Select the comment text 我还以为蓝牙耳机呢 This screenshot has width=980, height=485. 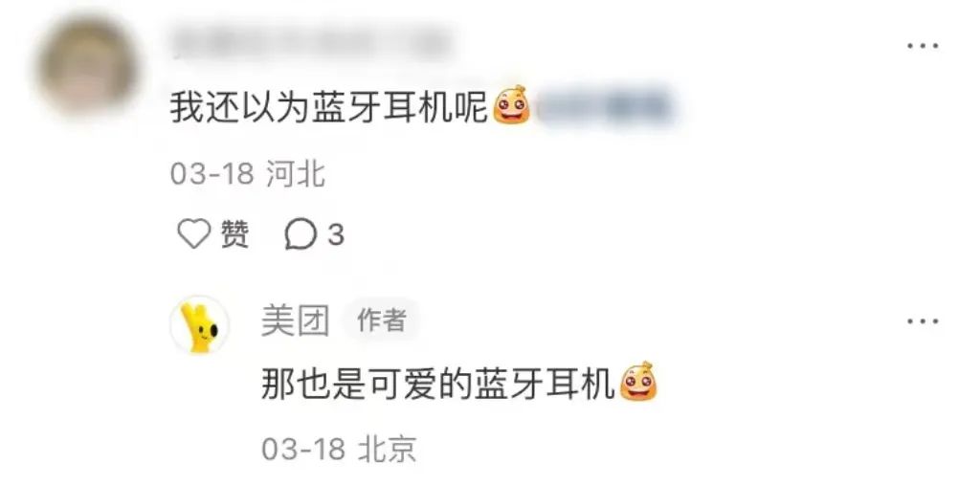pyautogui.click(x=329, y=107)
